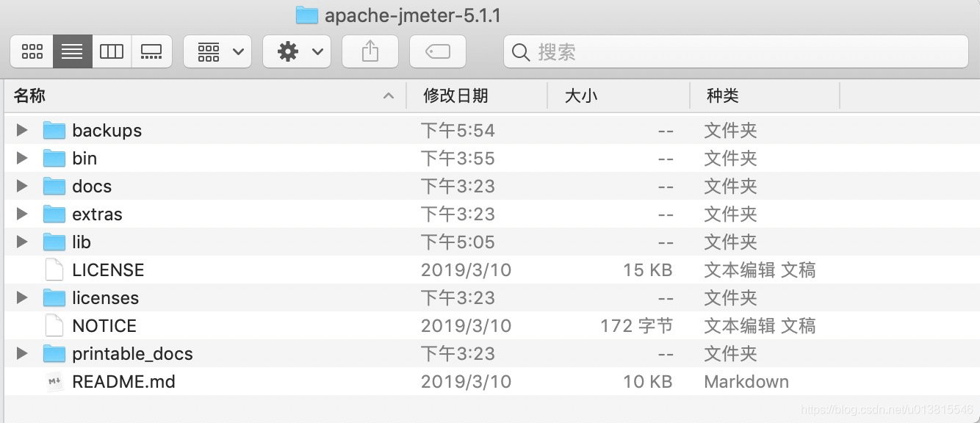Switch to gallery view in the toolbar

pos(152,51)
